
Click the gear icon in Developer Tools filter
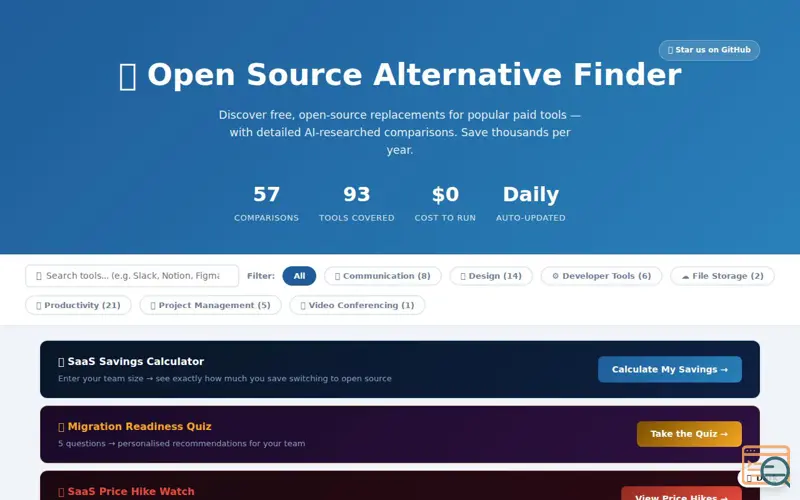(x=556, y=276)
